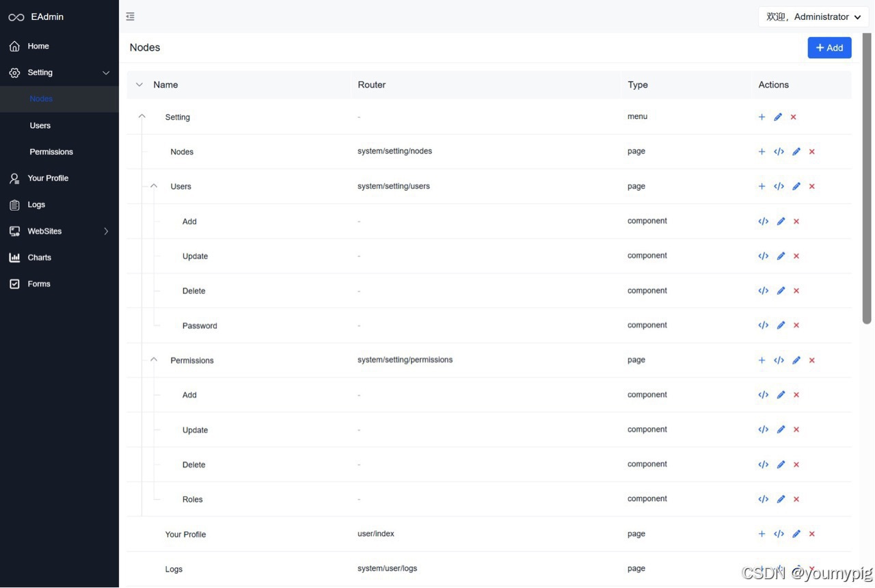Add a child under Users row
This screenshot has width=875, height=588.
pos(762,186)
